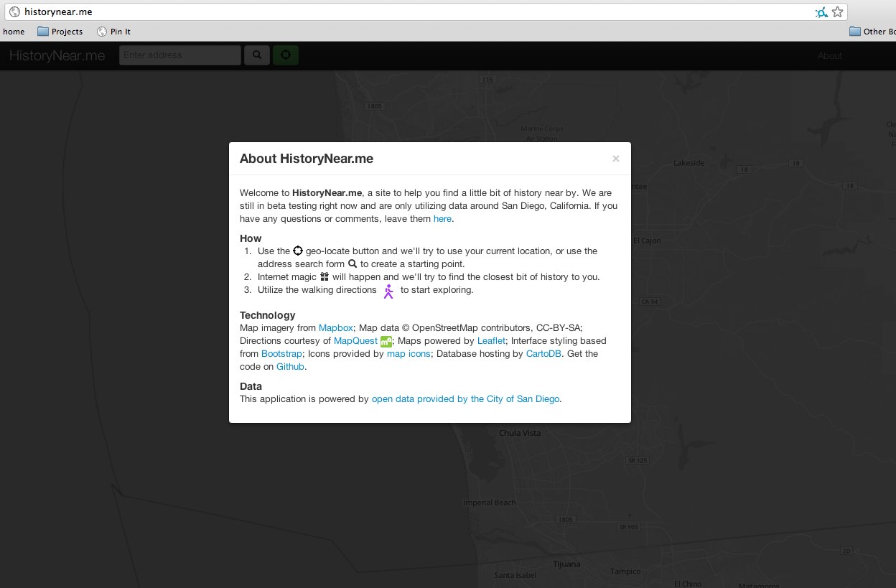
Task: Click the Pin It bookmarklet
Action: point(113,32)
